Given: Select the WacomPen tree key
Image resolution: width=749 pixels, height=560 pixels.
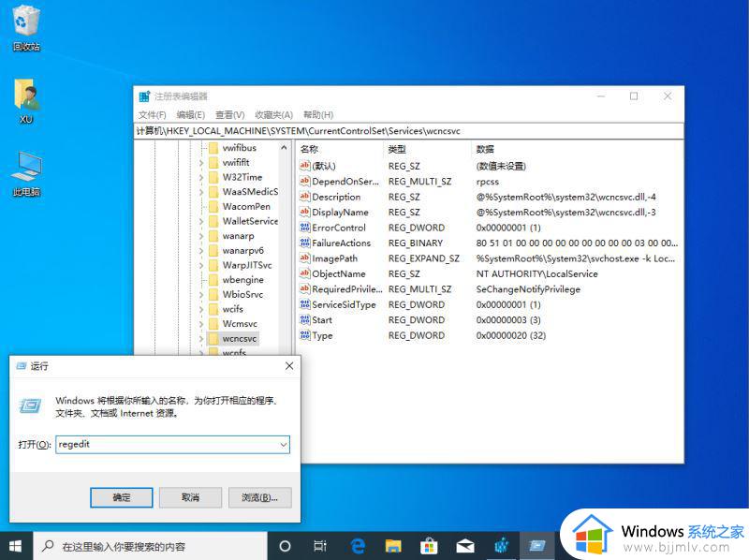Looking at the screenshot, I should click(246, 206).
